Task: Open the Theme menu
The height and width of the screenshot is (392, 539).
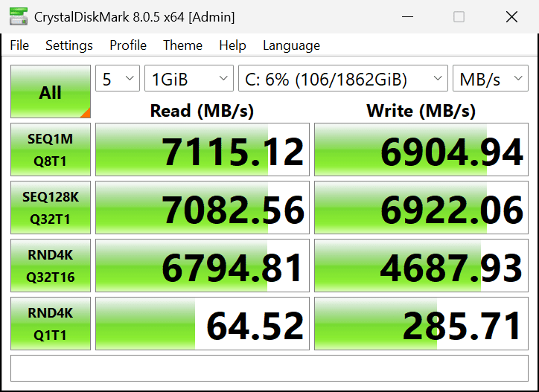Action: [x=182, y=45]
